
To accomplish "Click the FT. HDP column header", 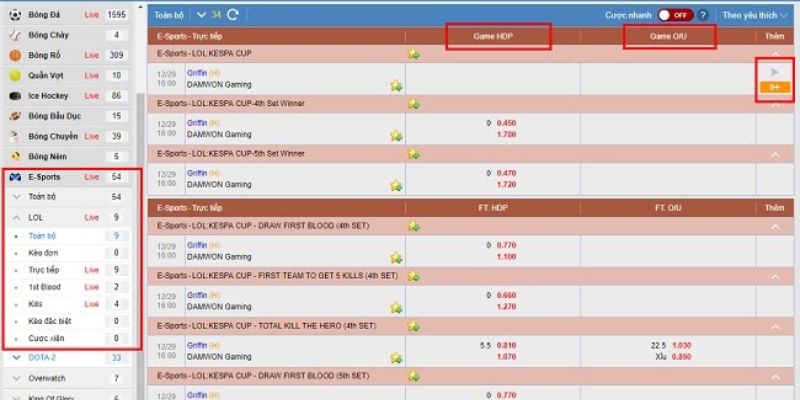I will pyautogui.click(x=493, y=208).
